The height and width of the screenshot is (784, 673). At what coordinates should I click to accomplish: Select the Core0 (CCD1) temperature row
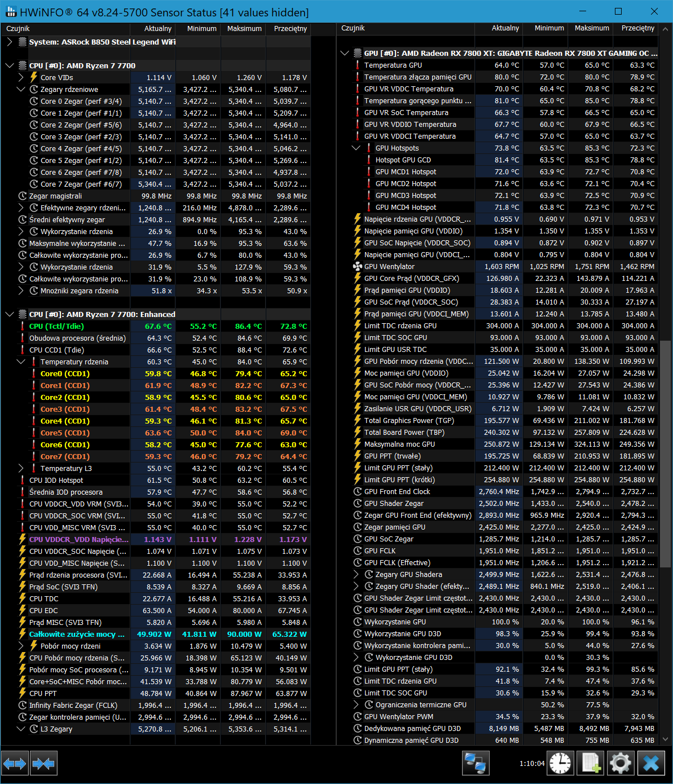[156, 373]
